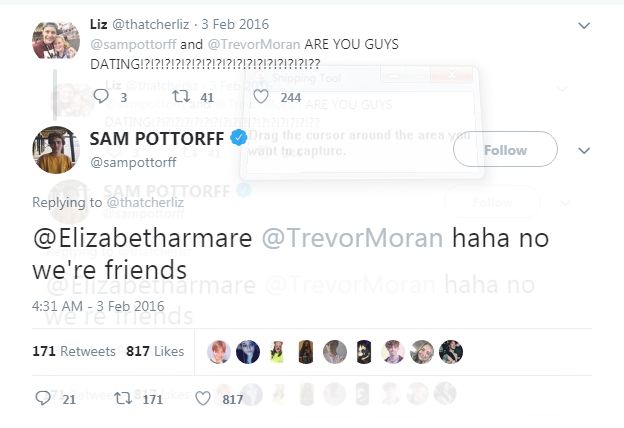Expand the options chevron beside Follow button
The width and height of the screenshot is (624, 428).
coord(584,150)
